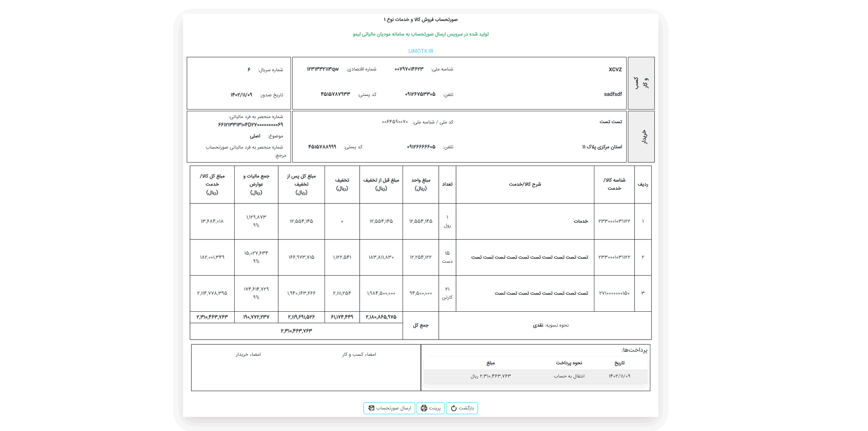Click the بازگشت button
Image resolution: width=868 pixels, height=431 pixels.
(462, 408)
